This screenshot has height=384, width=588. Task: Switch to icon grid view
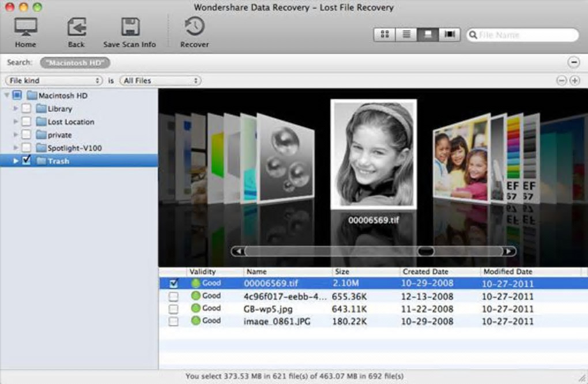coord(385,35)
